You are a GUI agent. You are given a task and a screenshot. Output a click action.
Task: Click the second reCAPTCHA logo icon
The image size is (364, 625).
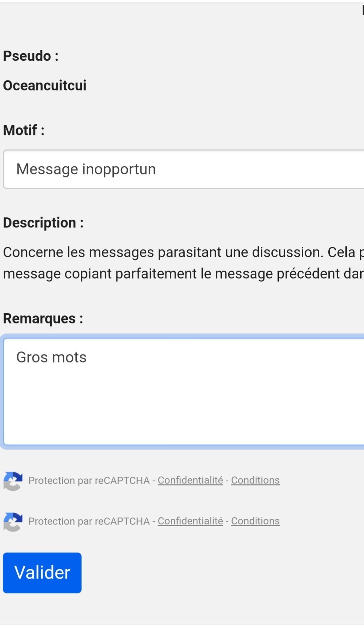[13, 522]
